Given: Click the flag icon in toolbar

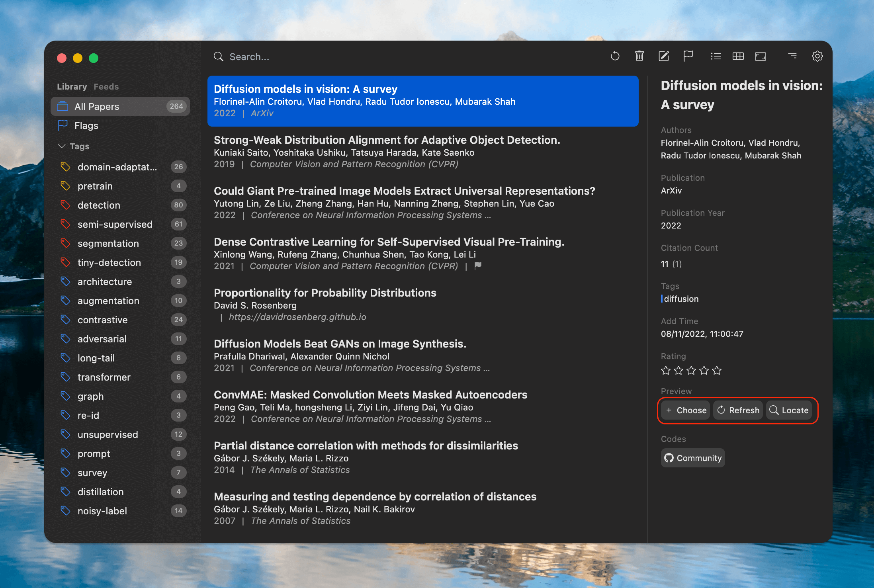Looking at the screenshot, I should [x=688, y=56].
